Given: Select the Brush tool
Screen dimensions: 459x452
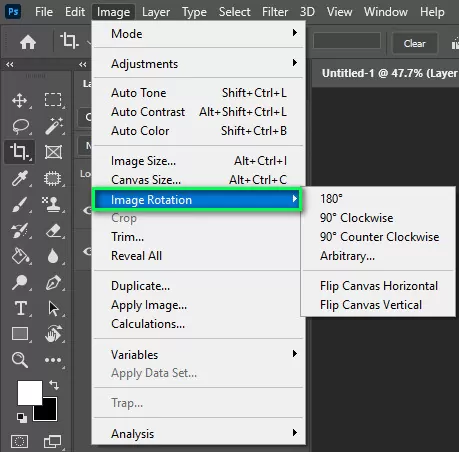Looking at the screenshot, I should 20,204.
